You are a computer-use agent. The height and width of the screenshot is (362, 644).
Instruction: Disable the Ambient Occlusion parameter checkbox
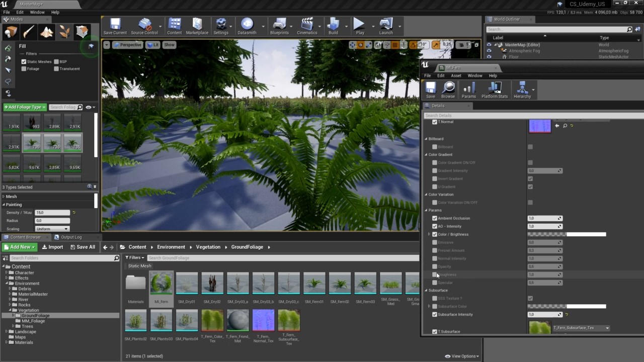[x=435, y=218]
